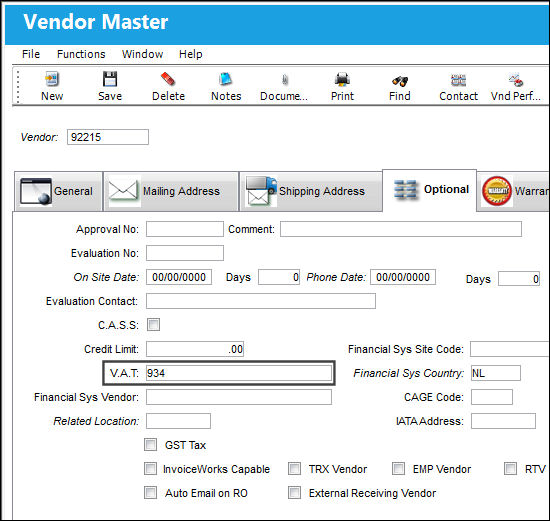The height and width of the screenshot is (521, 550).
Task: Click the Related Location field
Action: point(178,421)
